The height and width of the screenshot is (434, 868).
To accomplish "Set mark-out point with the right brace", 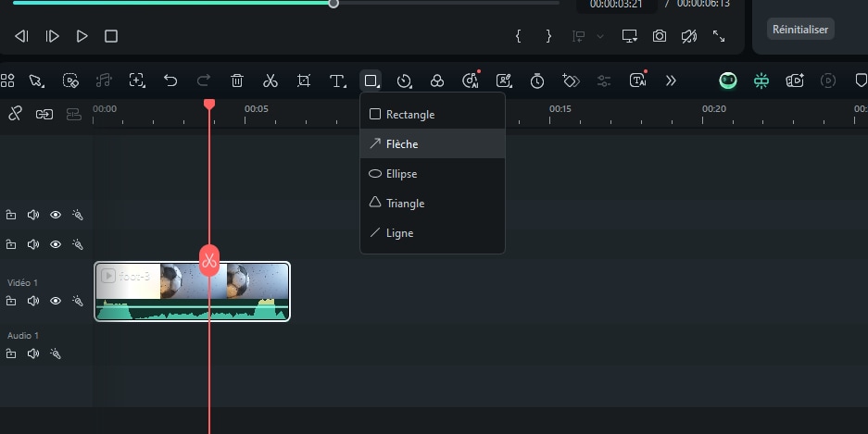I will (x=548, y=36).
